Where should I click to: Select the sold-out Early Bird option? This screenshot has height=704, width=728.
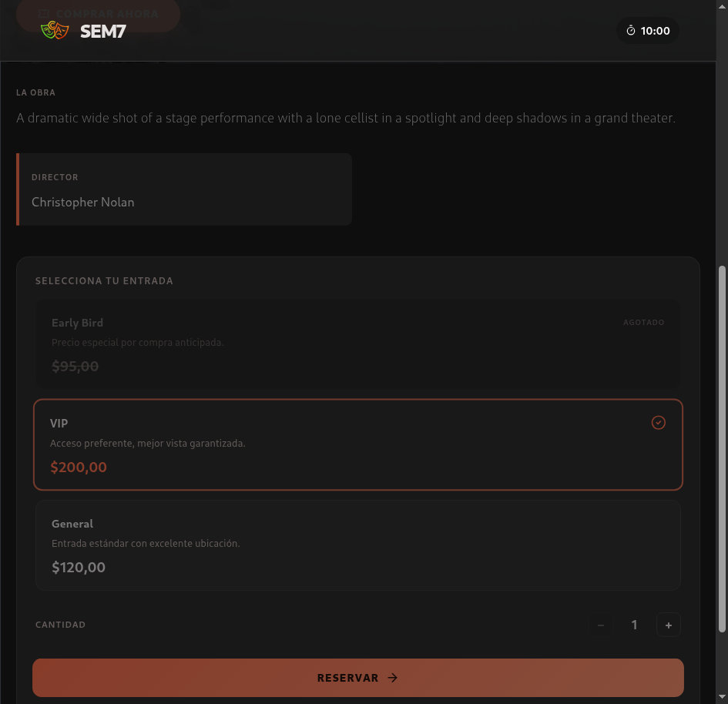pos(357,344)
